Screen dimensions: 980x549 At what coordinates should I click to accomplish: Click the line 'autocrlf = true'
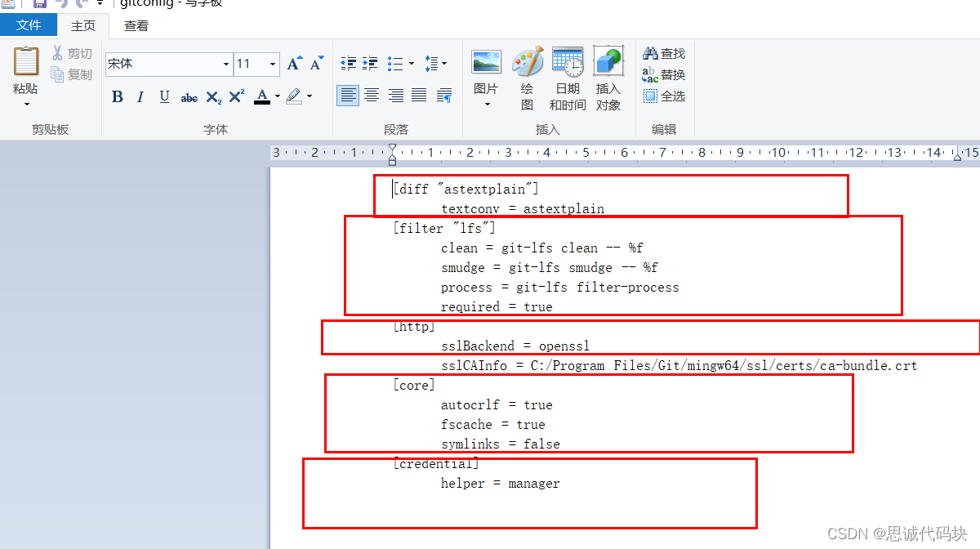[x=497, y=404]
